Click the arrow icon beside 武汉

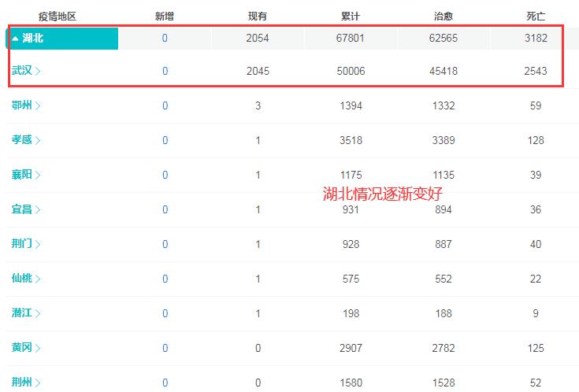point(39,72)
